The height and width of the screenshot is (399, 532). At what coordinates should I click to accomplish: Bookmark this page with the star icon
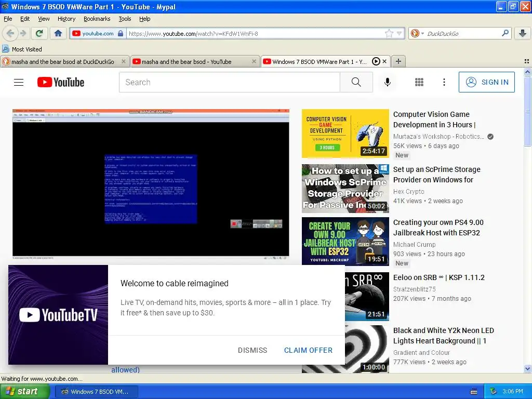389,33
